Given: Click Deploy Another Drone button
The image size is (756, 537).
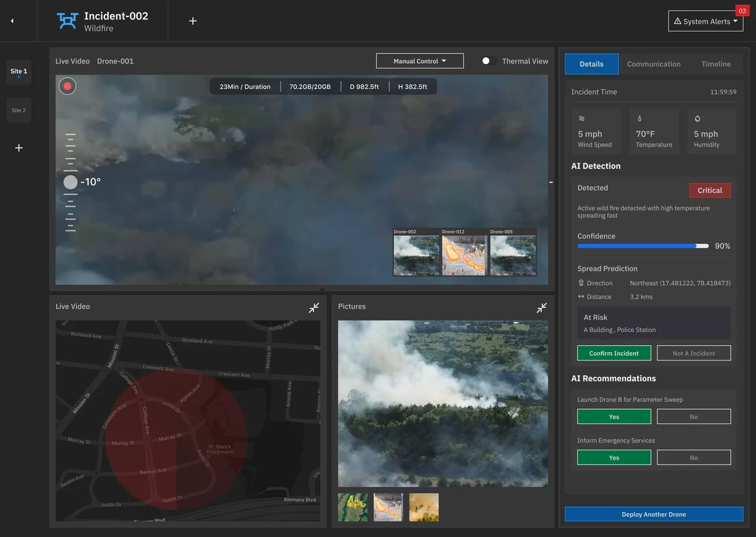Looking at the screenshot, I should tap(654, 514).
